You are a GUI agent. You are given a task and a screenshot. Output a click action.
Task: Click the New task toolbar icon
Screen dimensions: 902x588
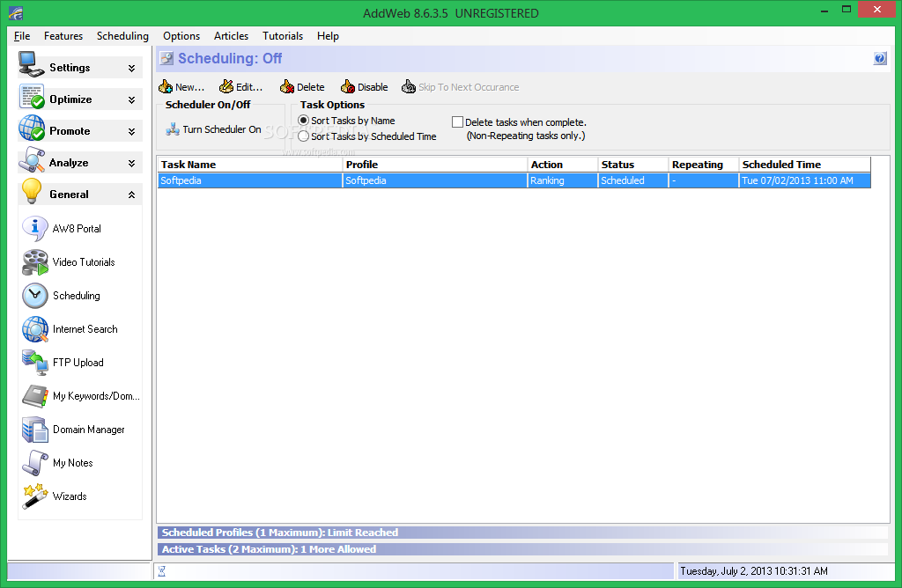coord(166,87)
